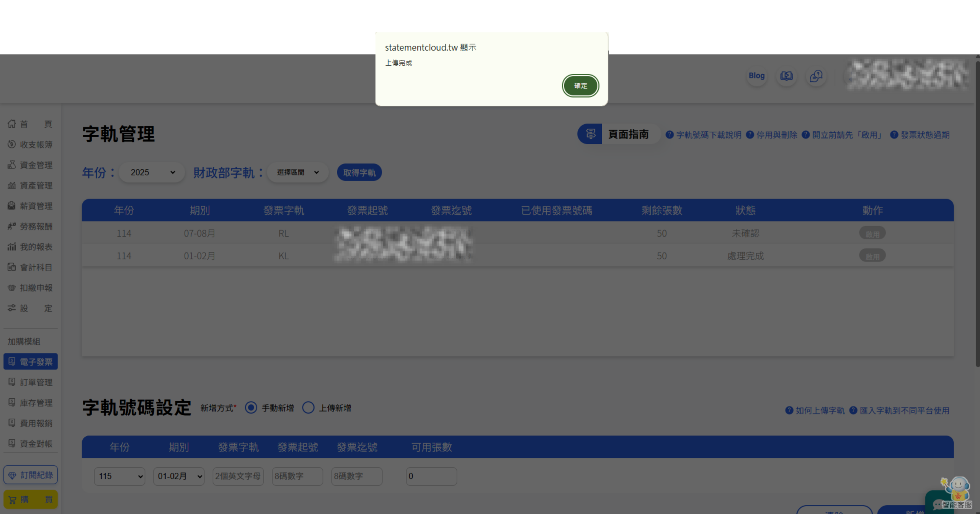Click the 資金對帳 icon in the sidebar
Screen dimensions: 980x514
click(x=12, y=444)
